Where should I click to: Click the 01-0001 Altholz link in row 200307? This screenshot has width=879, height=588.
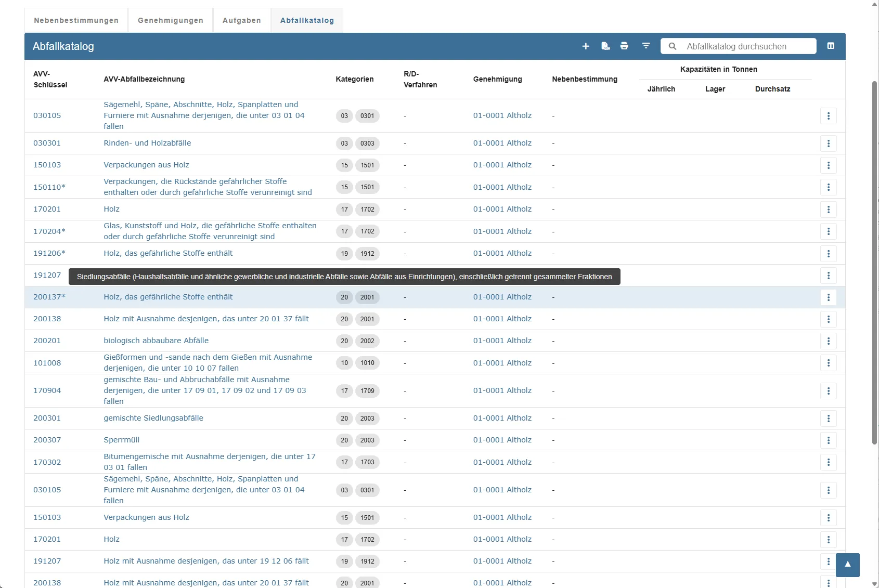502,440
